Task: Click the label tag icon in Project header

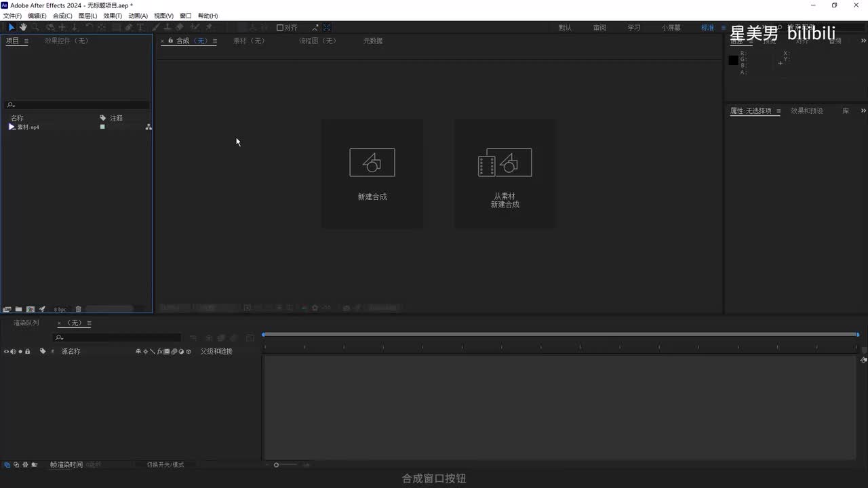Action: [103, 118]
